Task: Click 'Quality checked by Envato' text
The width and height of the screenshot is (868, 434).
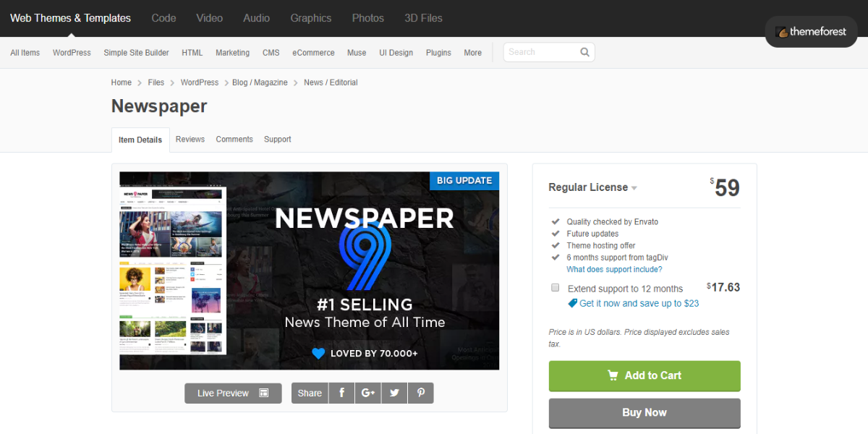Action: tap(613, 222)
